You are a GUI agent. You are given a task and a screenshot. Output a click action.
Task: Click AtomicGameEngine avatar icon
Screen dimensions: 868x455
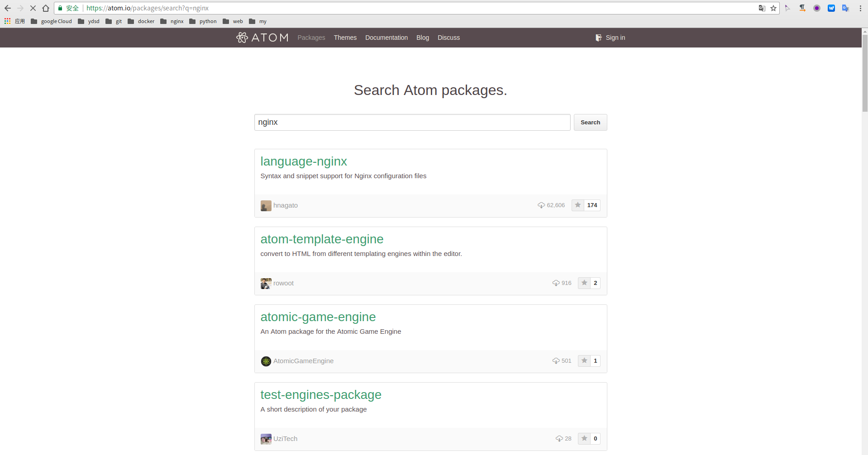(x=266, y=361)
